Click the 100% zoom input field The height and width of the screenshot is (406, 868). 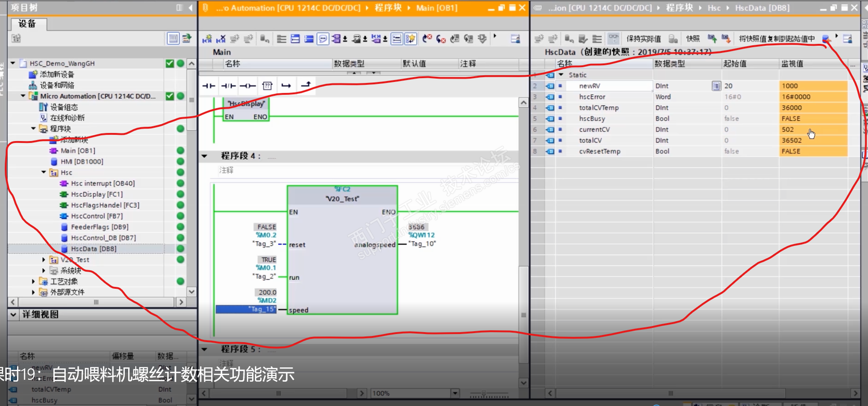coord(410,393)
